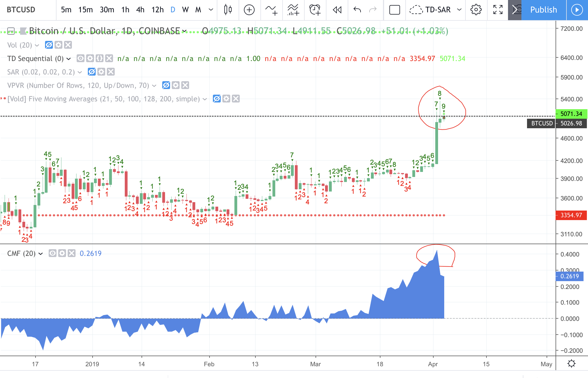Start bar replay mode
The image size is (588, 378).
pos(337,10)
